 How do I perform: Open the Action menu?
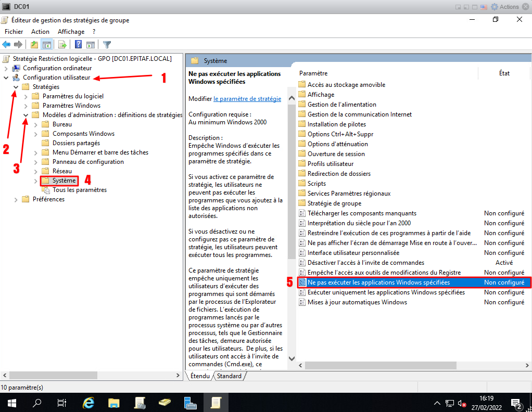pos(40,32)
